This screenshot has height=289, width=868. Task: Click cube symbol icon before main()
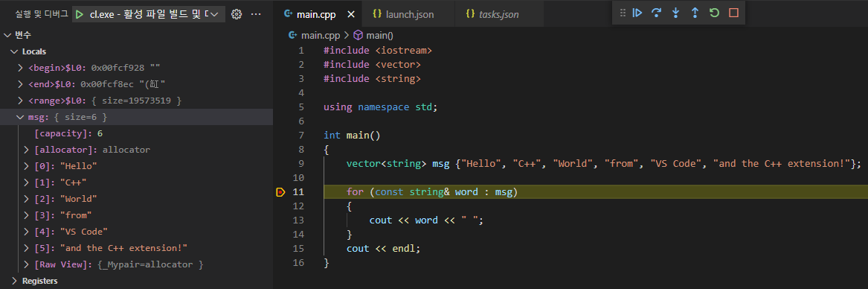(x=359, y=36)
